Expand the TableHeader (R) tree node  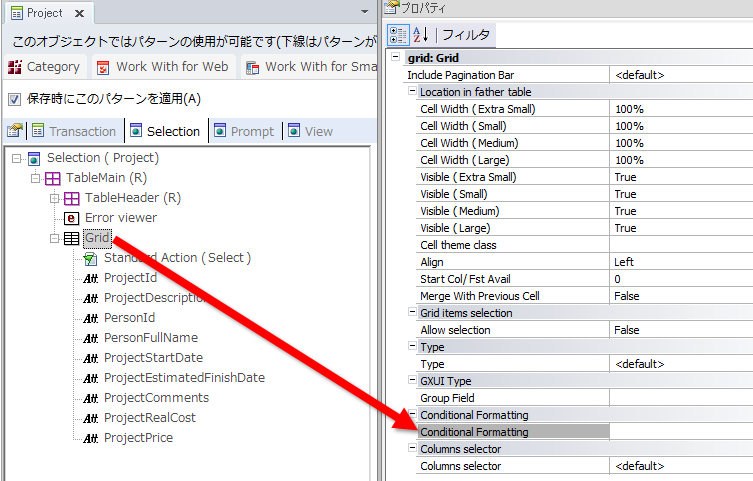tap(55, 198)
